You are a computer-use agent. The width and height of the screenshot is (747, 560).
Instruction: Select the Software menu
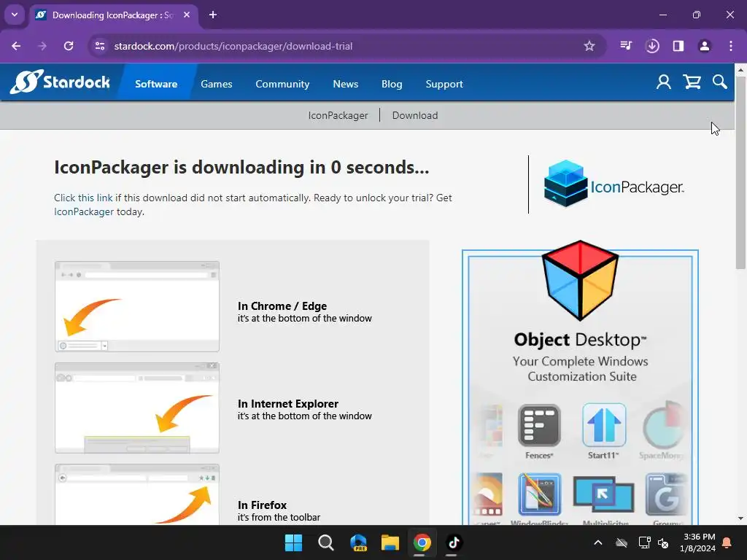(x=156, y=84)
